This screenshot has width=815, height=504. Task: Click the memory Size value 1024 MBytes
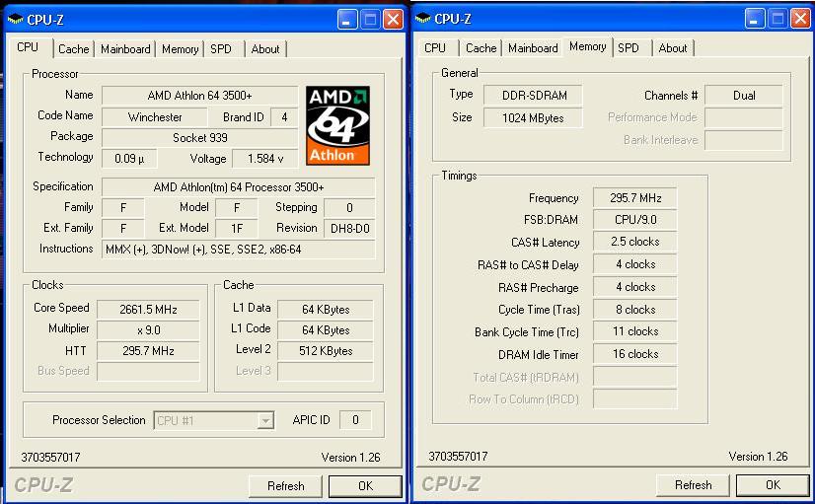pos(533,118)
